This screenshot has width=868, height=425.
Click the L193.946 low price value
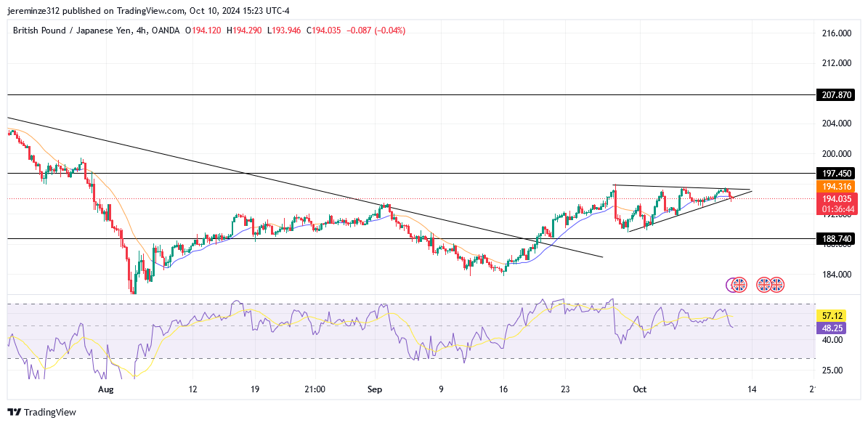[284, 31]
